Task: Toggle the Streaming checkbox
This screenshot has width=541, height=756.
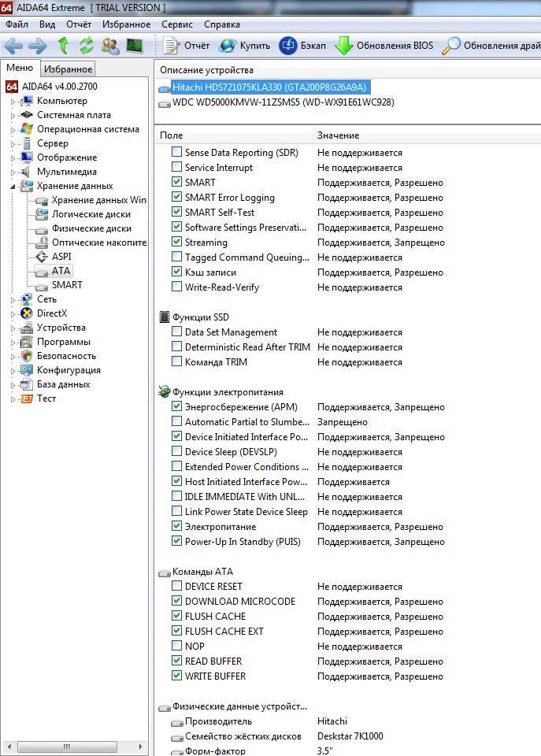Action: pyautogui.click(x=177, y=242)
